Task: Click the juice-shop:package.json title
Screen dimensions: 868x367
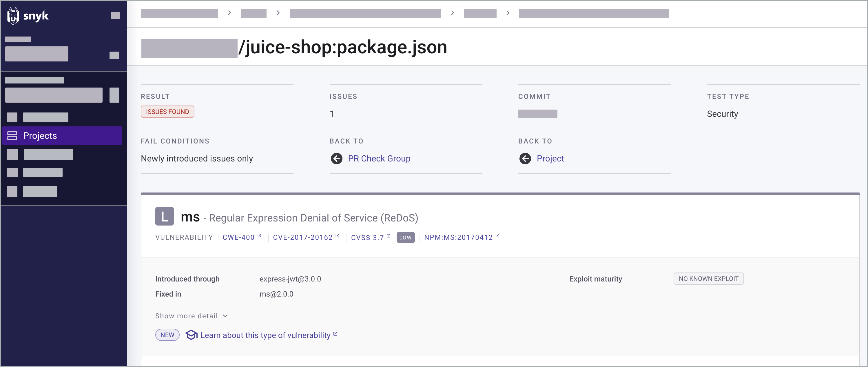Action: point(343,47)
